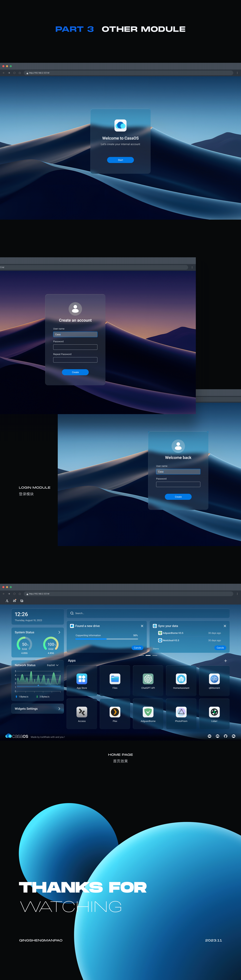Image resolution: width=241 pixels, height=980 pixels.
Task: Close the Sync your data notification
Action: pyautogui.click(x=225, y=626)
